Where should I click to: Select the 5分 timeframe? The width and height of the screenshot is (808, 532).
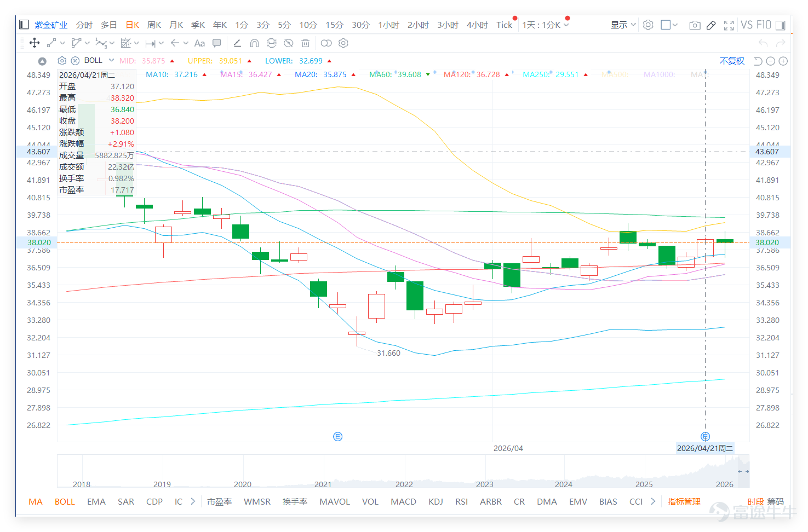click(x=284, y=25)
